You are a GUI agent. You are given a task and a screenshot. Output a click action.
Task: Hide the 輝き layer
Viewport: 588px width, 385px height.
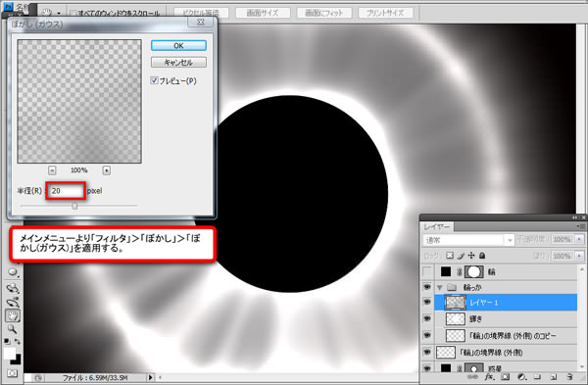point(427,318)
